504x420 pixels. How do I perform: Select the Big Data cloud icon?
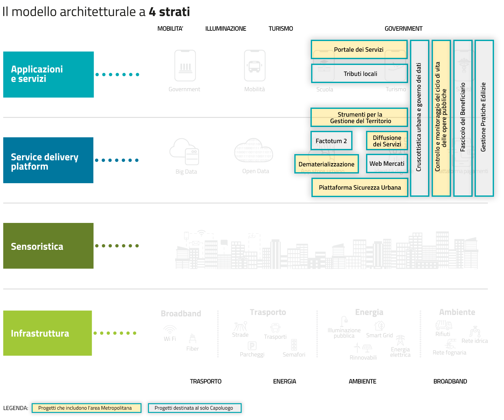[x=184, y=152]
